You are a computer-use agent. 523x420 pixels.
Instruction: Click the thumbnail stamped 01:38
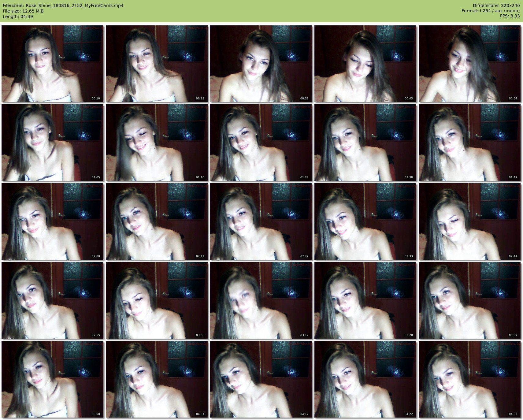coord(365,143)
